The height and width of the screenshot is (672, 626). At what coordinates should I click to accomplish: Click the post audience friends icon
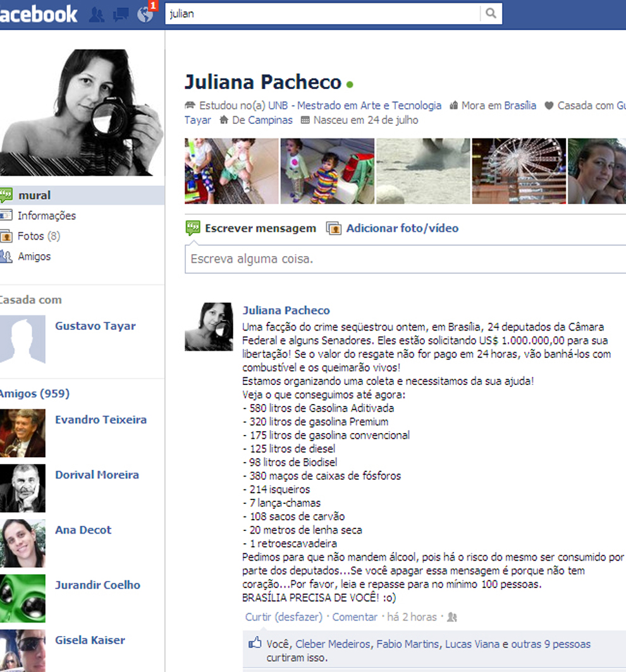(452, 617)
